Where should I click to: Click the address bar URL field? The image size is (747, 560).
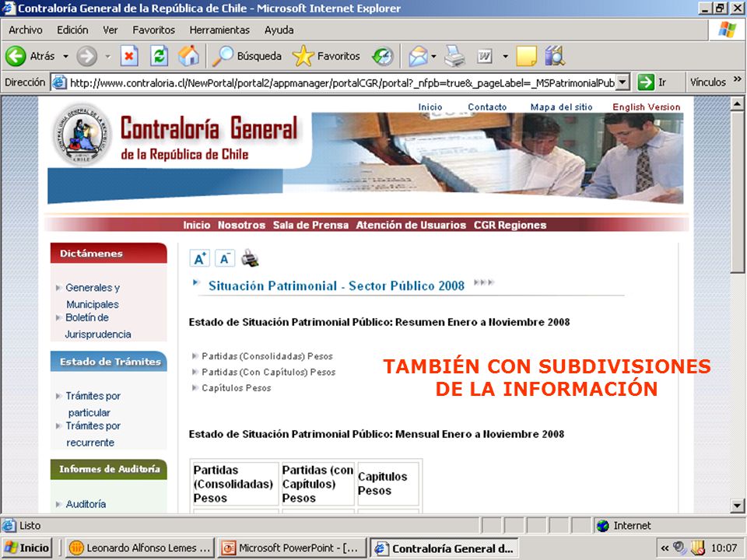(x=342, y=83)
